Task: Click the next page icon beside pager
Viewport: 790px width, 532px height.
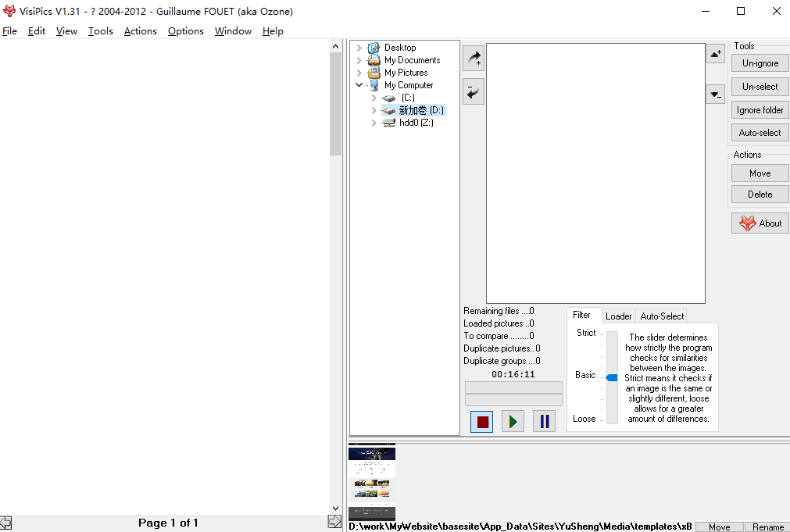Action: click(334, 522)
